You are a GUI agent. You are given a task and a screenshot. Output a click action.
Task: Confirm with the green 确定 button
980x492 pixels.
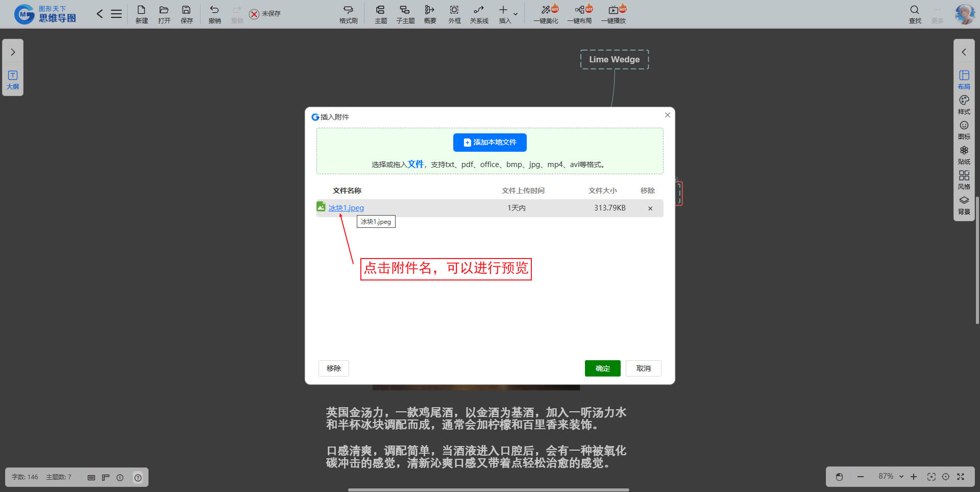click(x=602, y=368)
